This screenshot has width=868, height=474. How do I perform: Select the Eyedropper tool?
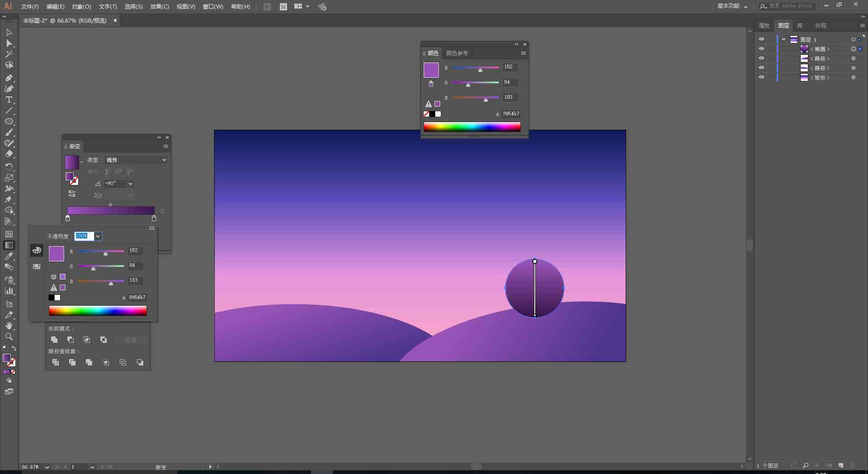pos(9,256)
